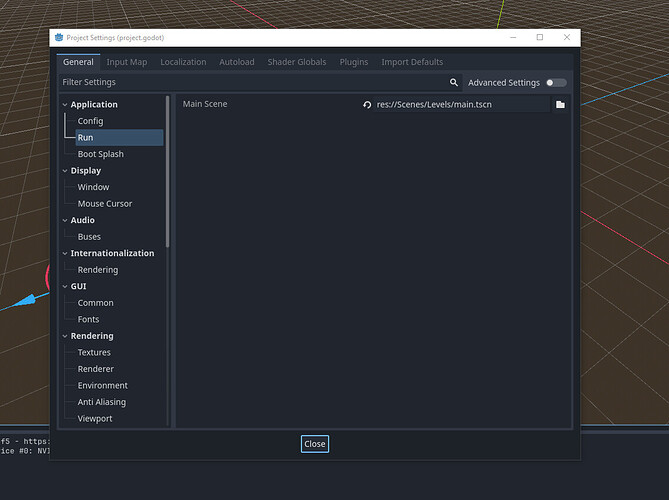Image resolution: width=669 pixels, height=500 pixels.
Task: Click the search magnifier icon in filter bar
Action: [454, 83]
